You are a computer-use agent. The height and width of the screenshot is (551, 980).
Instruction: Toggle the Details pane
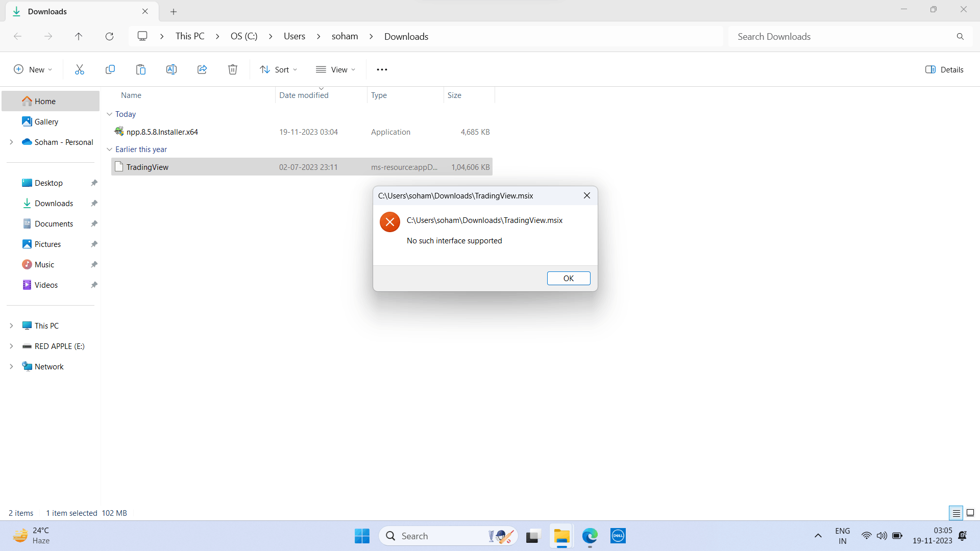click(944, 69)
